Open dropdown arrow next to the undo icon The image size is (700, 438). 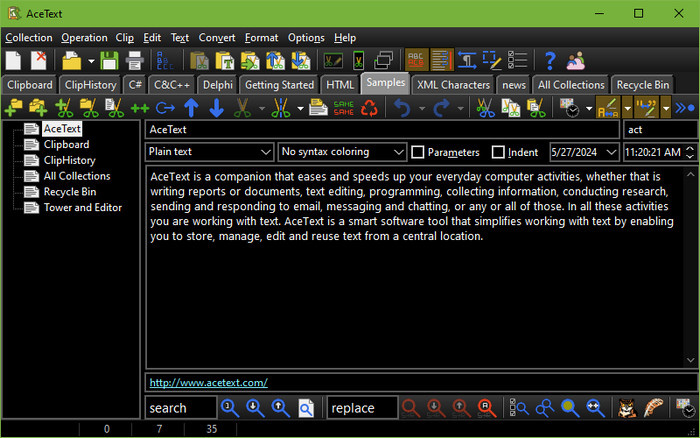[421, 108]
